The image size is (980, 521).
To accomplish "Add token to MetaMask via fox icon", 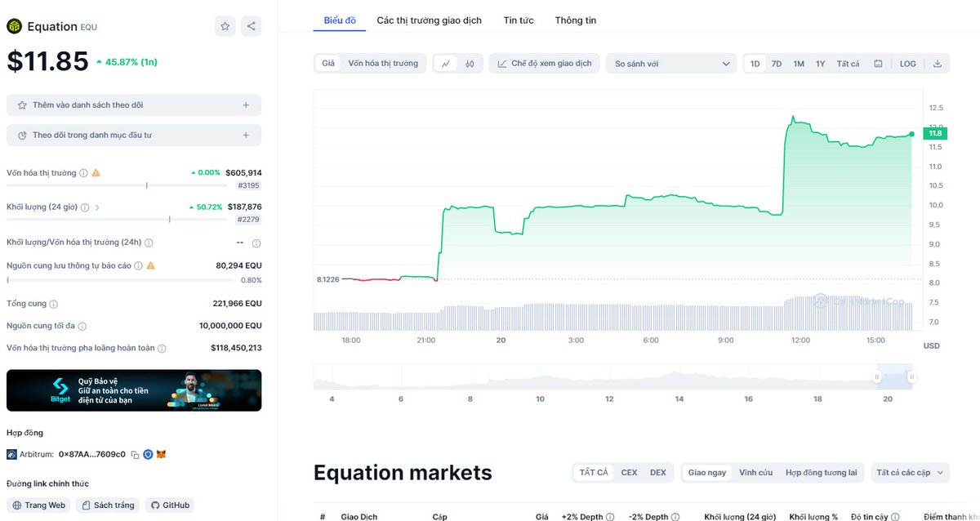I will [162, 454].
